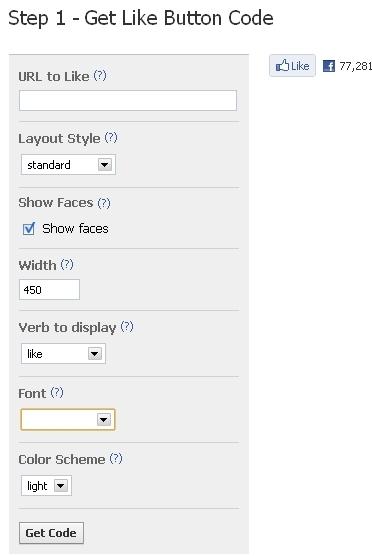The height and width of the screenshot is (556, 372).
Task: Expand the Layout Style standard dropdown
Action: pyautogui.click(x=68, y=165)
